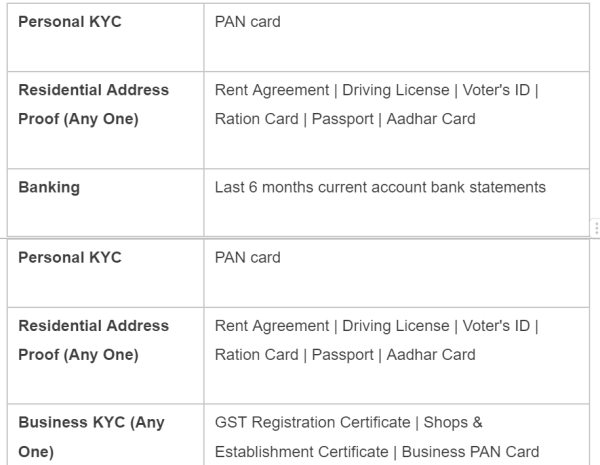Click 'Personal KYC' in the second table
This screenshot has width=600, height=465.
coord(69,258)
